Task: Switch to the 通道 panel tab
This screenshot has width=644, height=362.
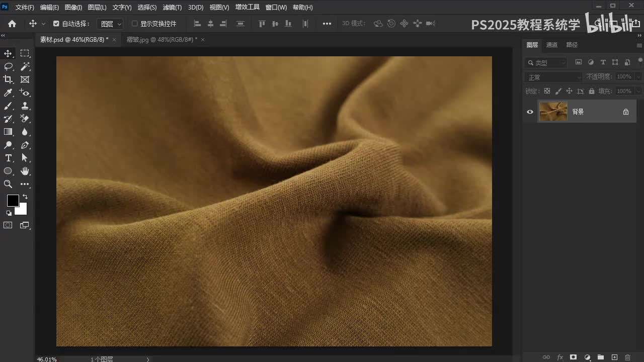Action: point(552,45)
